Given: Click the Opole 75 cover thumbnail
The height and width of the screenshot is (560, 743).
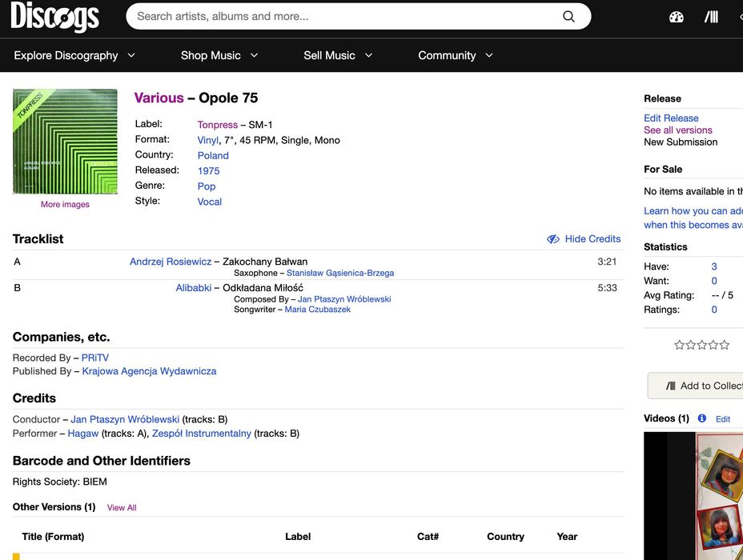Looking at the screenshot, I should coord(65,142).
